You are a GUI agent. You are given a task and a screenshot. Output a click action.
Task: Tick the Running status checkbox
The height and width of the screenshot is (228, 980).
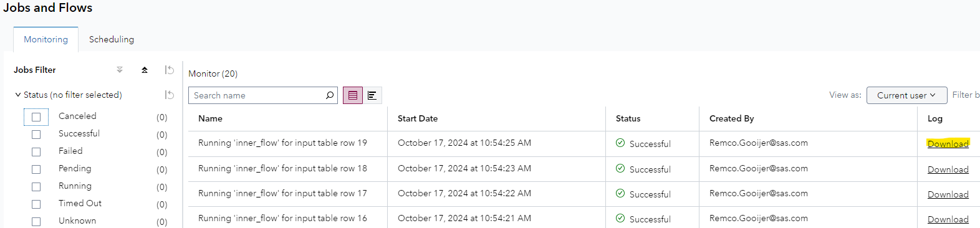pyautogui.click(x=36, y=186)
